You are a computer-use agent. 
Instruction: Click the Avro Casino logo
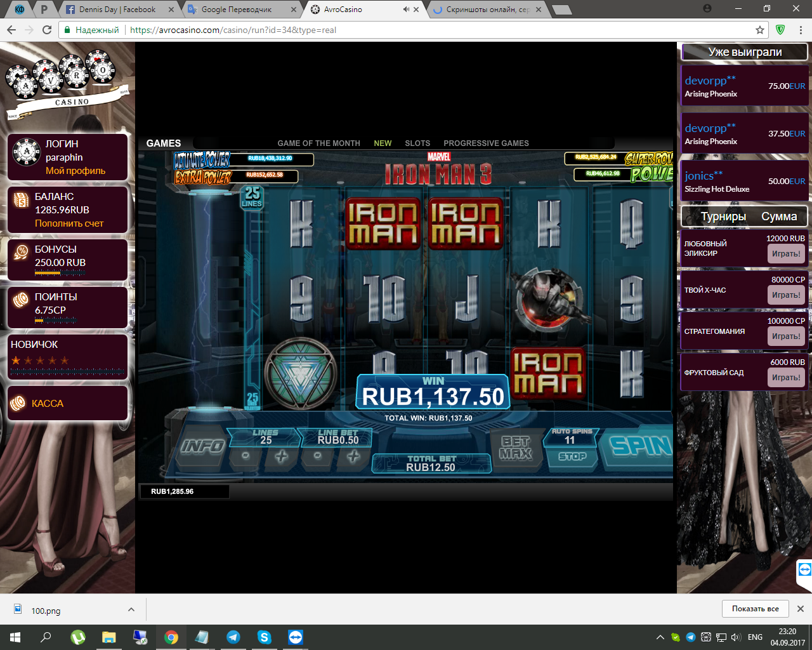pyautogui.click(x=68, y=84)
